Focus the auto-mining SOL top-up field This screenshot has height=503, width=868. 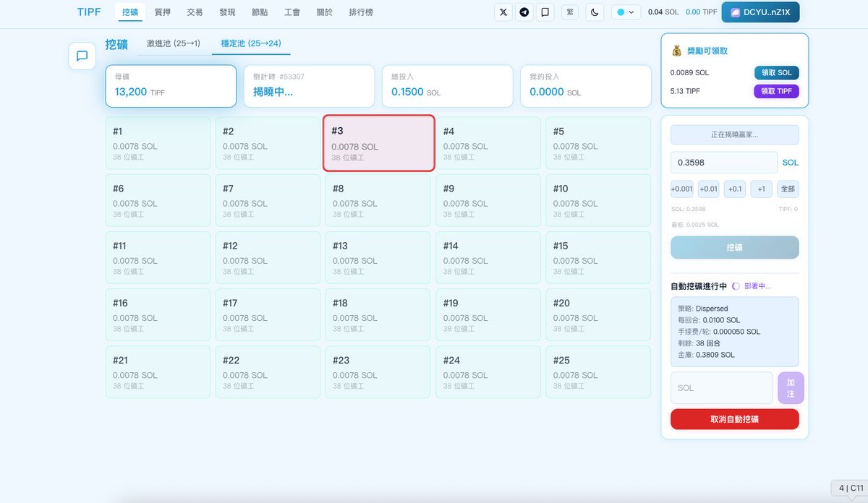click(721, 388)
